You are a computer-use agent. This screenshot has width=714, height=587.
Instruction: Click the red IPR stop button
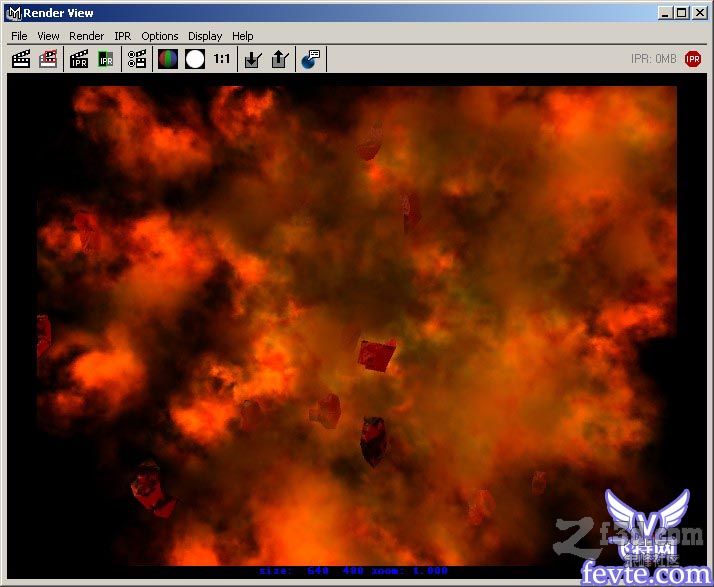[x=693, y=59]
